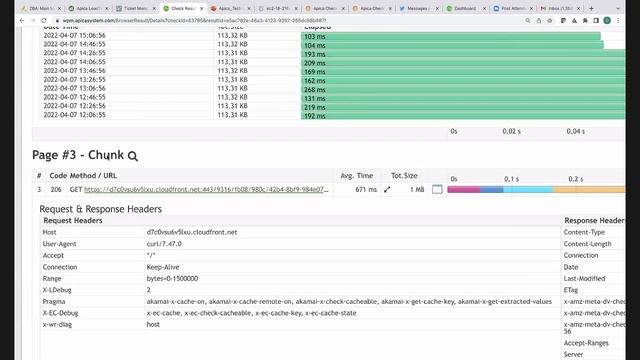
Task: Click the x-wr-diag header name
Action: pyautogui.click(x=57, y=324)
